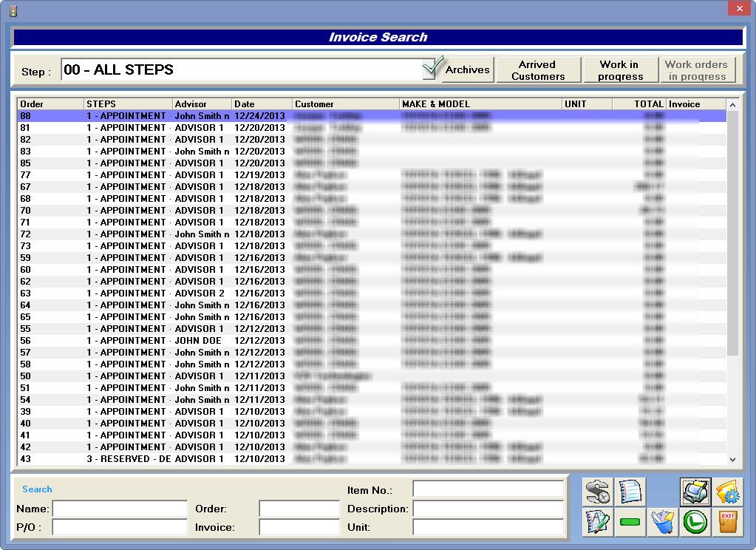Select order number 72 in the list

372,234
